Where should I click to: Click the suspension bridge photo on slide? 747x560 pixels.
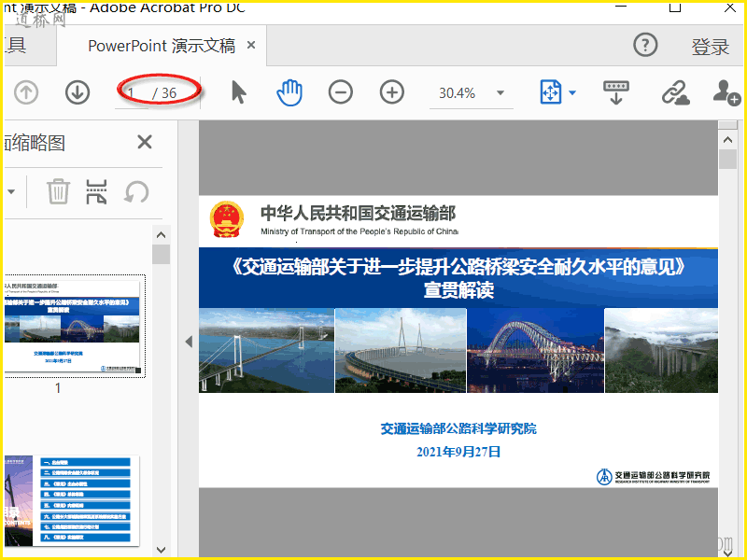pos(266,351)
